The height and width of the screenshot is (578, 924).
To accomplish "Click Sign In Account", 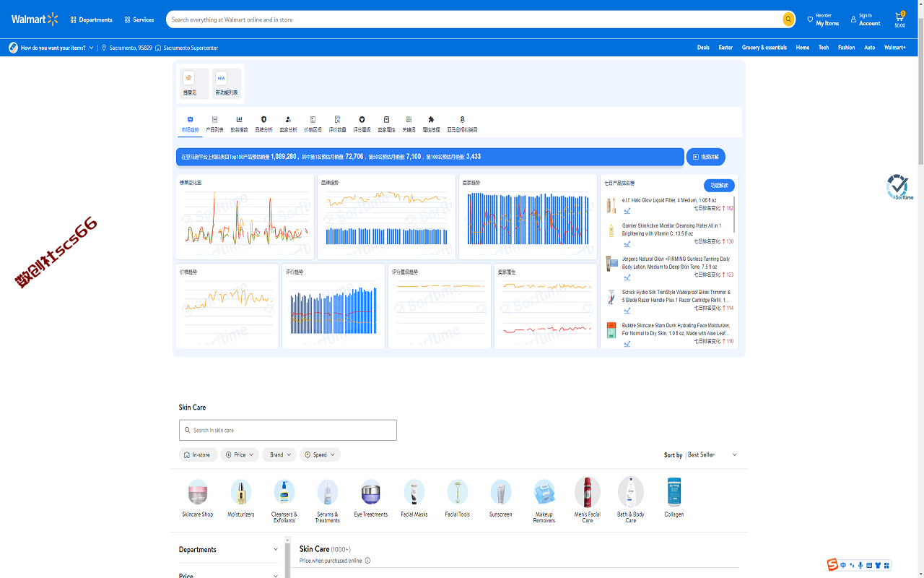I will point(866,20).
